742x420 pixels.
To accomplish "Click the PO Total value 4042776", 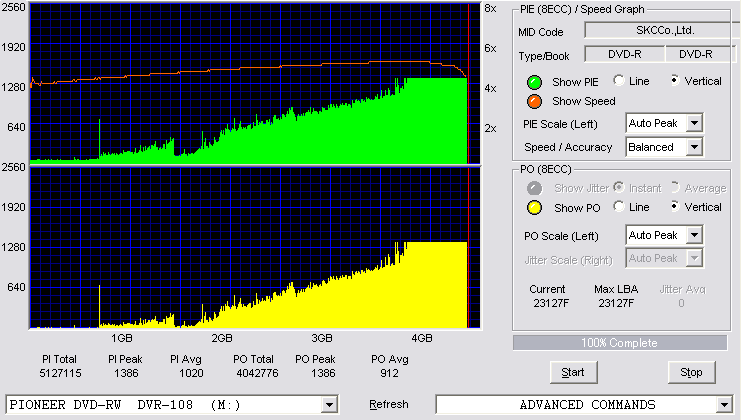I will (257, 373).
